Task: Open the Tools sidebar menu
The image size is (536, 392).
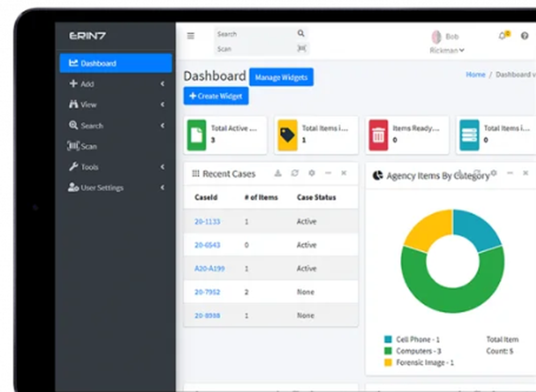Action: coord(116,167)
